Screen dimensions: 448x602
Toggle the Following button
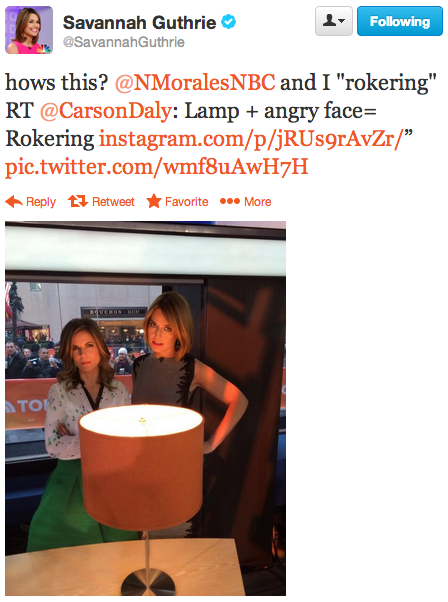click(400, 21)
